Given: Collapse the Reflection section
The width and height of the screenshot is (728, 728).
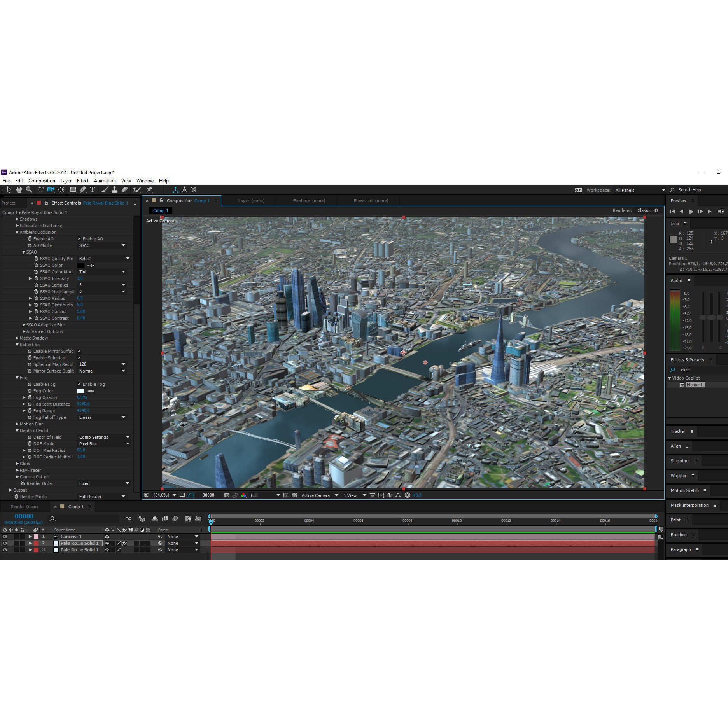Looking at the screenshot, I should click(17, 345).
